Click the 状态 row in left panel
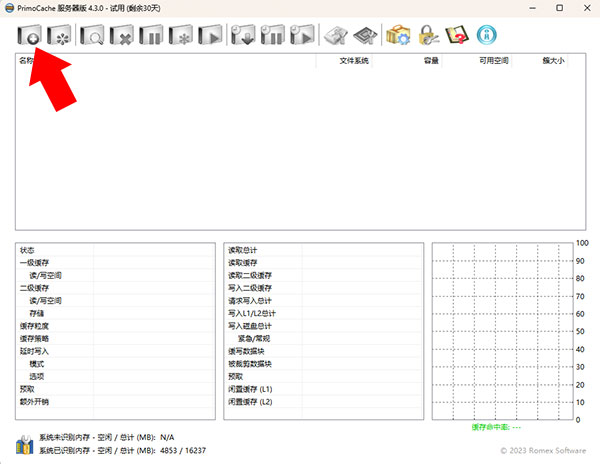The width and height of the screenshot is (600, 464). click(x=115, y=250)
